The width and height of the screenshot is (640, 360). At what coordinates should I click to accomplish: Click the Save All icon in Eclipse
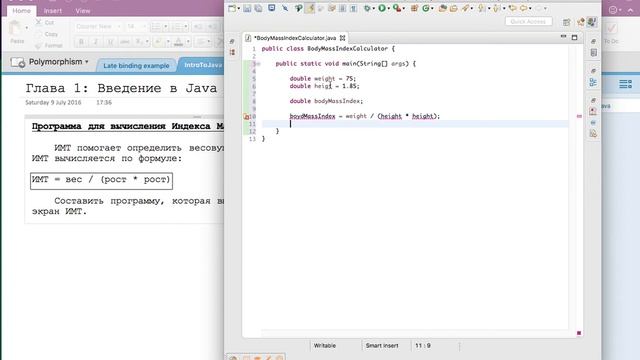coord(258,8)
